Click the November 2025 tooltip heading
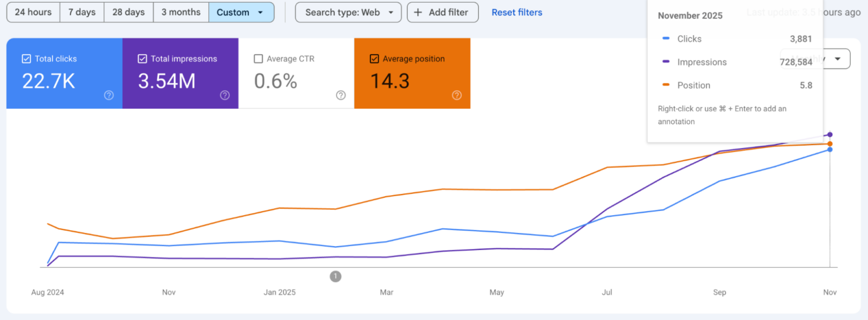 pos(690,16)
